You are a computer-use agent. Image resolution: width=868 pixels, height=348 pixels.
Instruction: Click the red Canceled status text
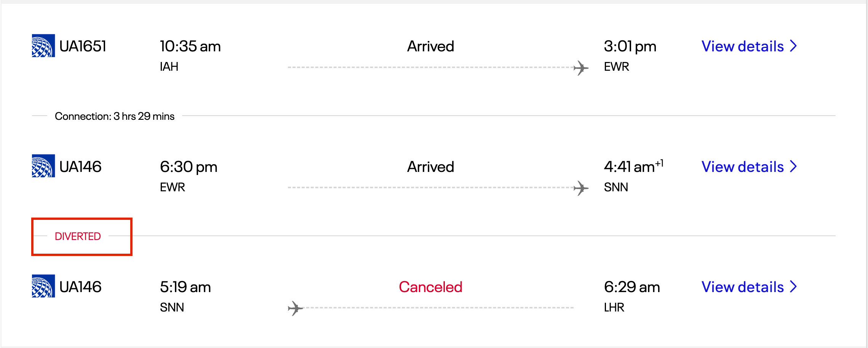point(430,287)
